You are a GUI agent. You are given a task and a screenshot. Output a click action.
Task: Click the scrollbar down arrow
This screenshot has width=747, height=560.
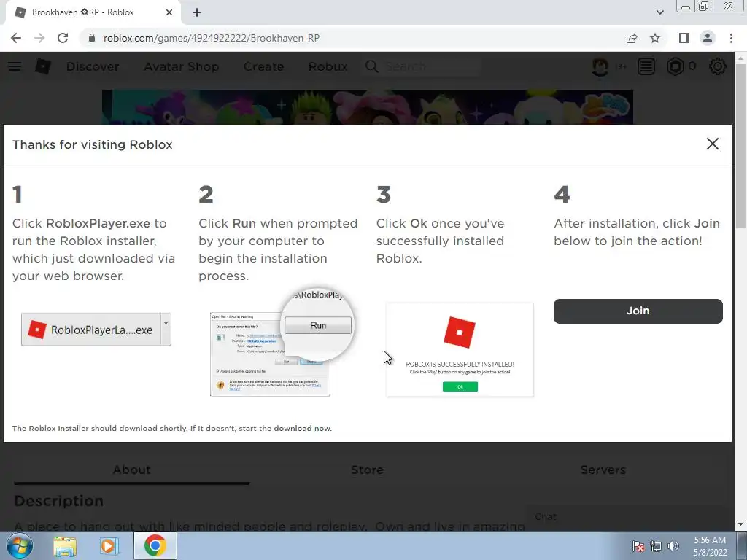[x=740, y=525]
